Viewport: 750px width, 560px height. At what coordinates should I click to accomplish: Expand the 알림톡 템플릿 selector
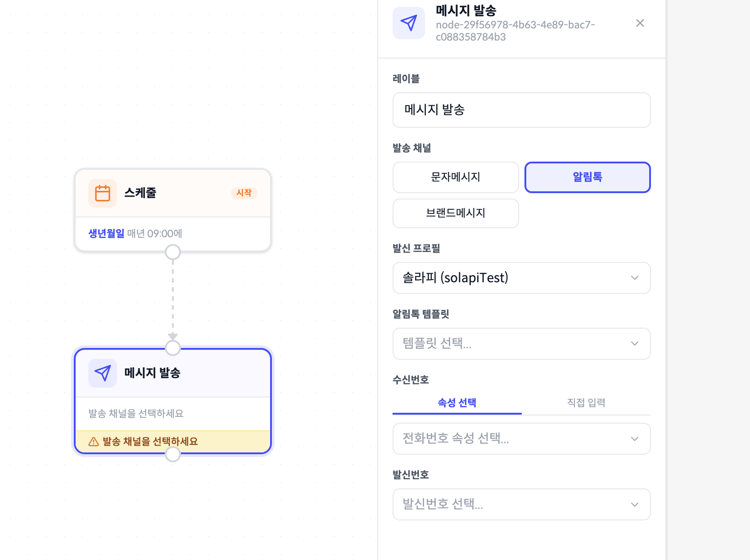pos(521,343)
